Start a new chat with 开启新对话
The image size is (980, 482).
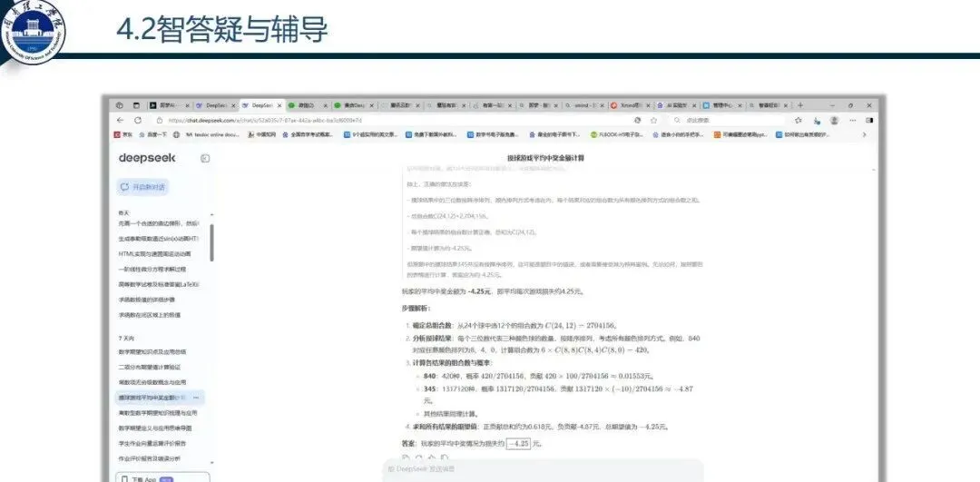143,186
